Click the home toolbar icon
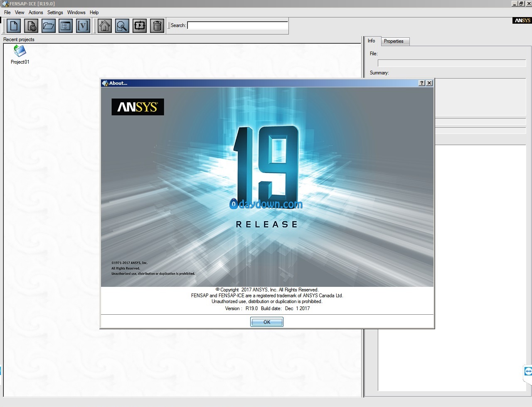 105,26
